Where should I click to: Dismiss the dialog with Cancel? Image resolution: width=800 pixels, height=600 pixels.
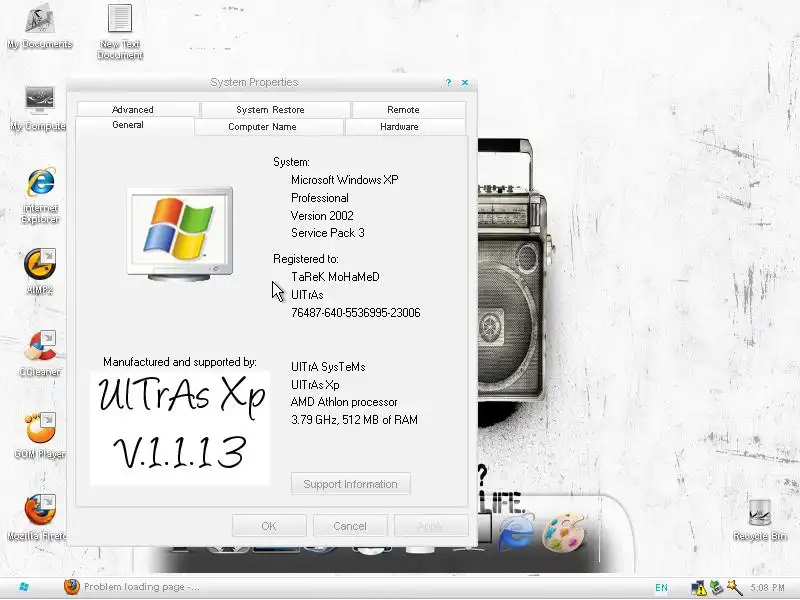click(350, 526)
